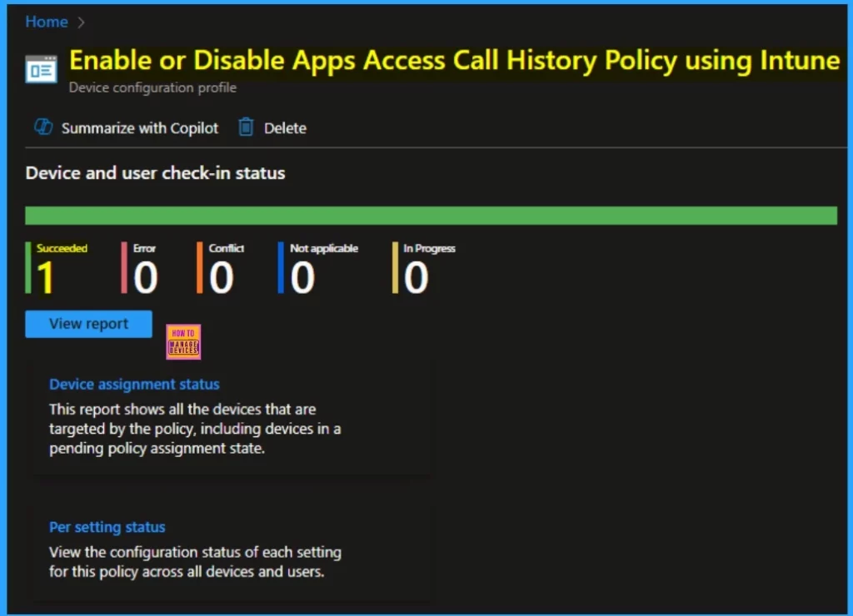Viewport: 853px width, 616px height.
Task: Open the View report button
Action: pos(88,324)
